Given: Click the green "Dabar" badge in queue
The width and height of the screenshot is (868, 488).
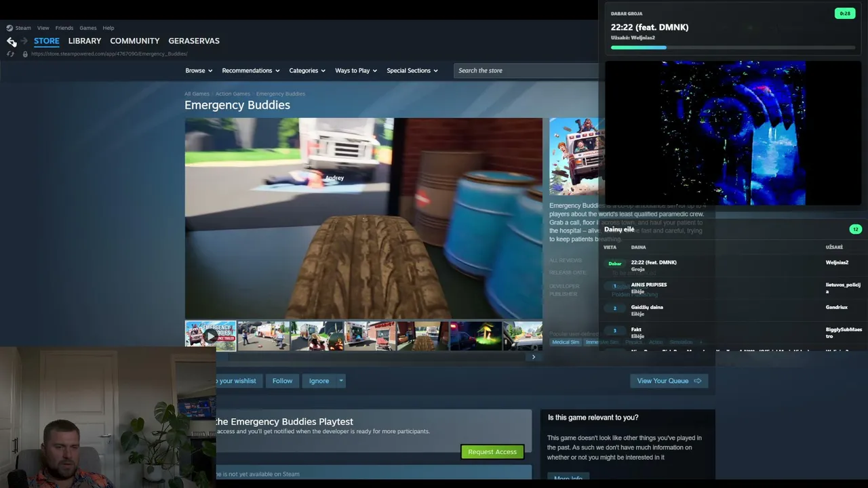Looking at the screenshot, I should [615, 264].
